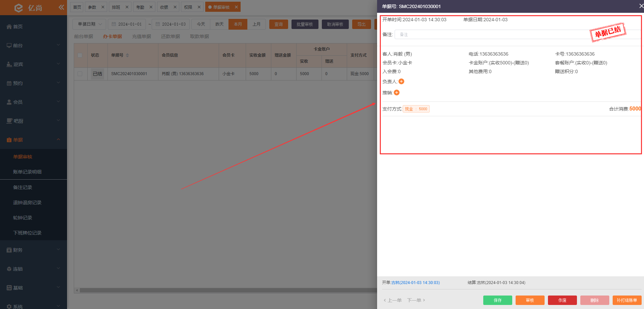The width and height of the screenshot is (644, 309).
Task: Close the 收银 tab with its X
Action: pos(175,7)
